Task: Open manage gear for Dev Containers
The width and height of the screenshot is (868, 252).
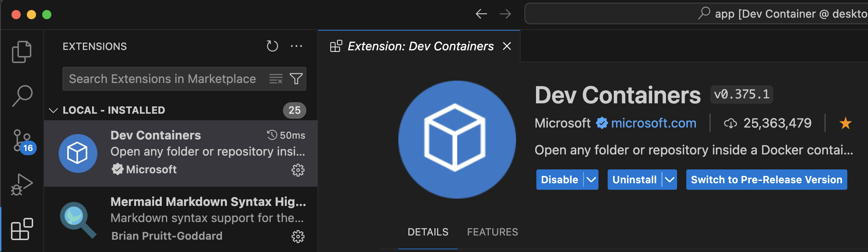Action: point(298,170)
